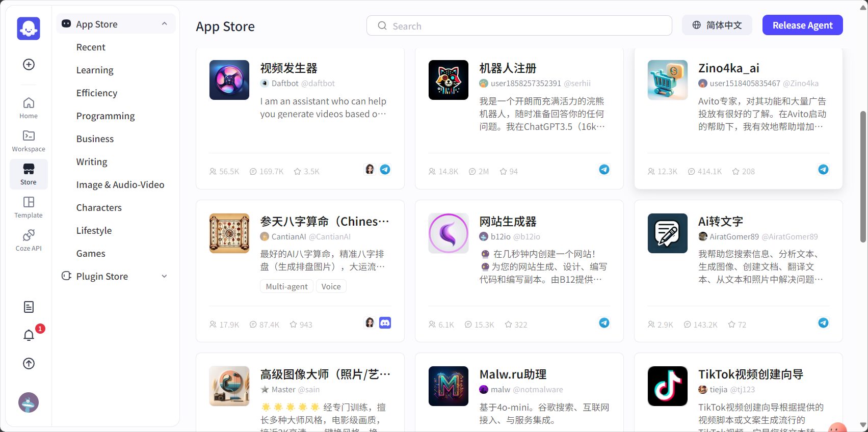Open TikTok视频创建向导 card title

(x=751, y=374)
